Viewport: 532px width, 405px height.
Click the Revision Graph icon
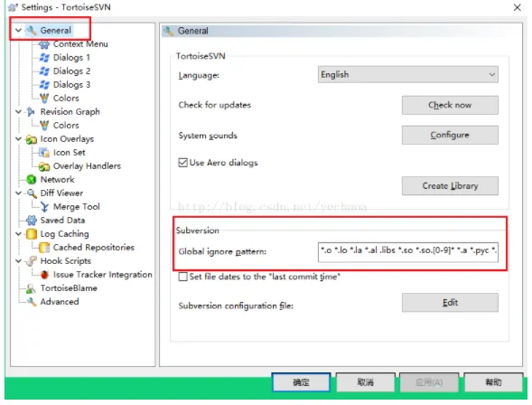point(31,112)
